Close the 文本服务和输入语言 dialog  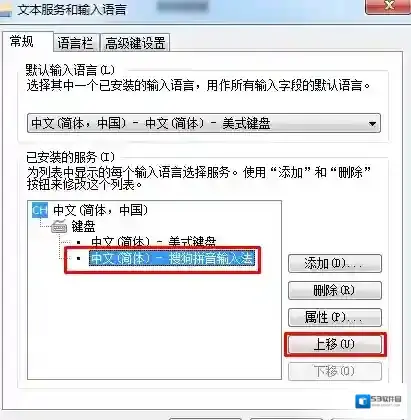388,6
